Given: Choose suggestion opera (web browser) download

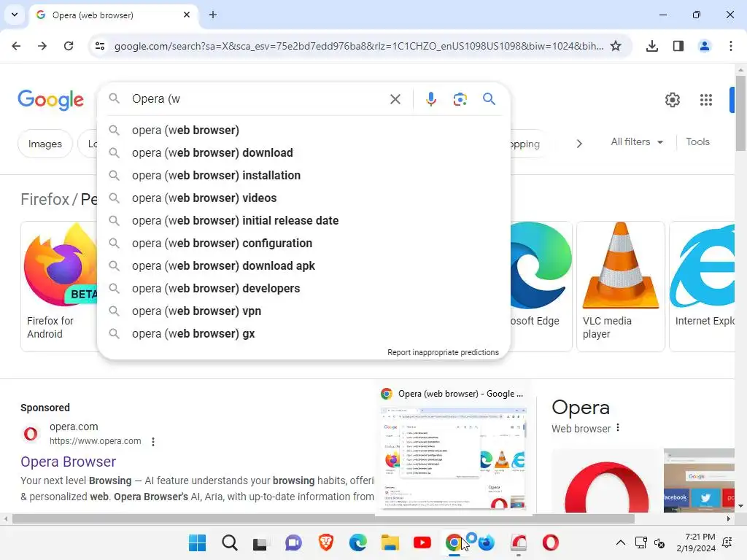Looking at the screenshot, I should tap(303, 153).
